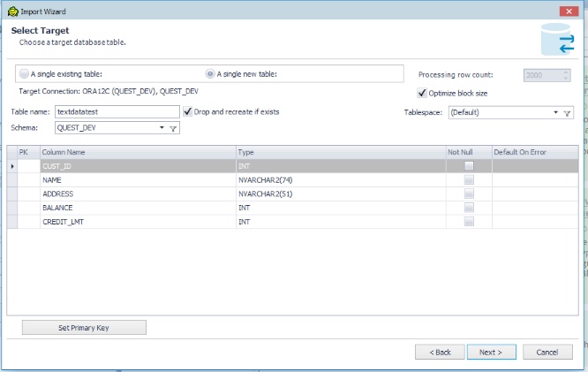Disable the Optimize block size checkbox
Viewport: 588px width, 372px height.
[x=422, y=93]
